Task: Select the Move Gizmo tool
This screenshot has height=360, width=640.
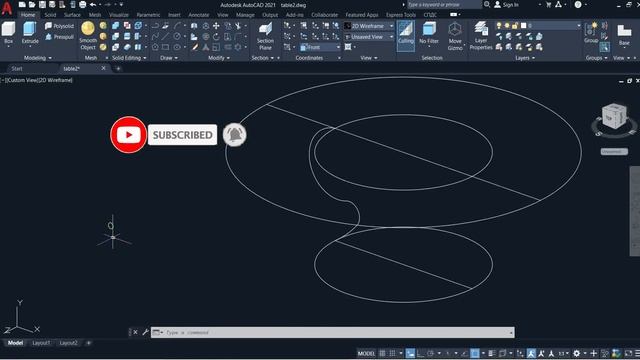Action: coord(455,36)
